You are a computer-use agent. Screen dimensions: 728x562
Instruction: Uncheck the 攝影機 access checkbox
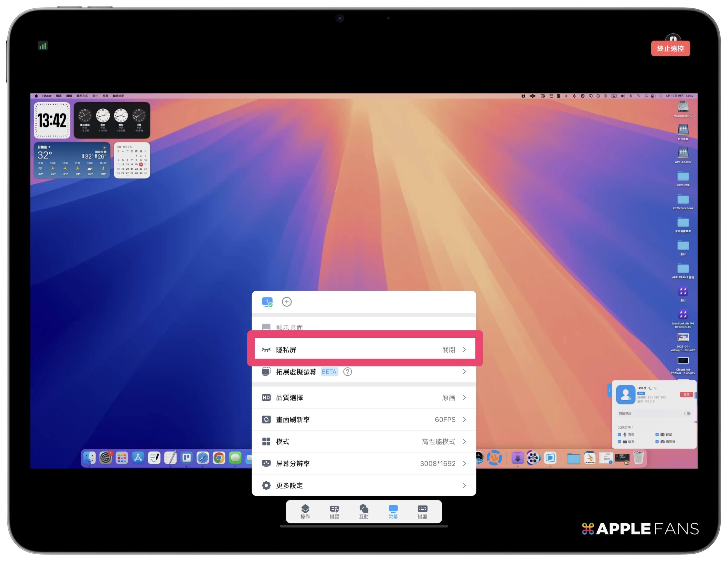(x=657, y=442)
